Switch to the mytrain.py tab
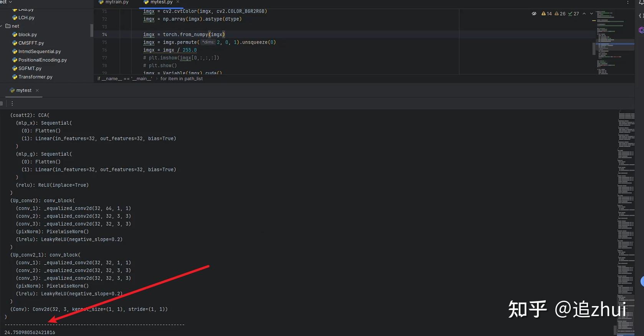 114,2
